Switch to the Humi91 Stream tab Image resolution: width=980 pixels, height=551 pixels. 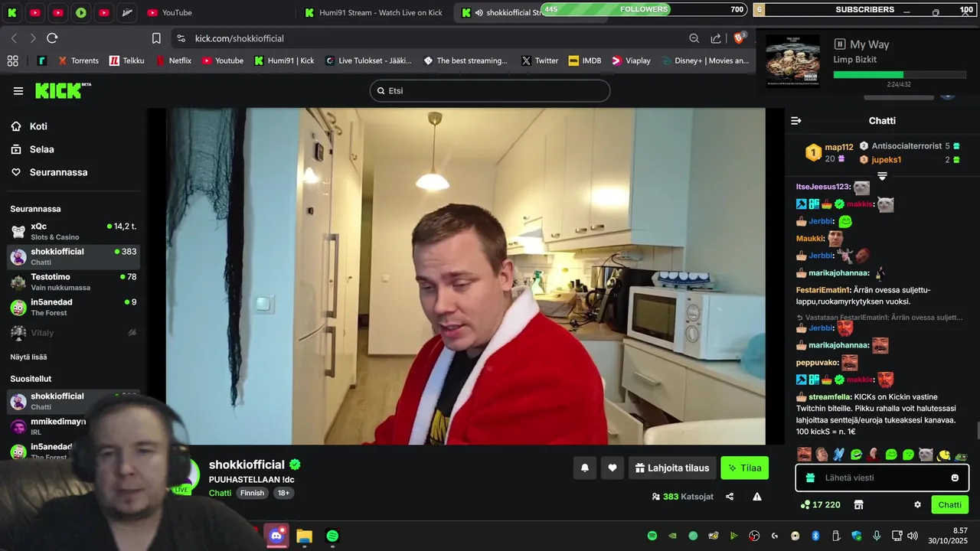point(374,12)
